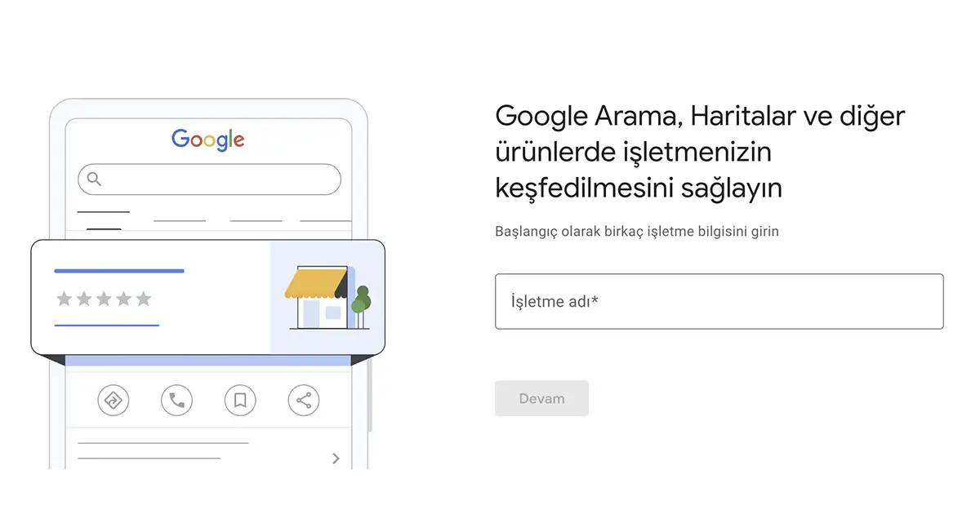The width and height of the screenshot is (980, 514).
Task: Select the first underlined tab in the mockup
Action: point(103,213)
